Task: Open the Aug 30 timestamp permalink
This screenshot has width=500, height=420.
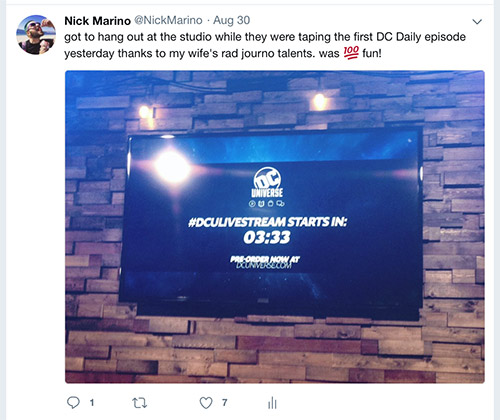Action: tap(231, 20)
